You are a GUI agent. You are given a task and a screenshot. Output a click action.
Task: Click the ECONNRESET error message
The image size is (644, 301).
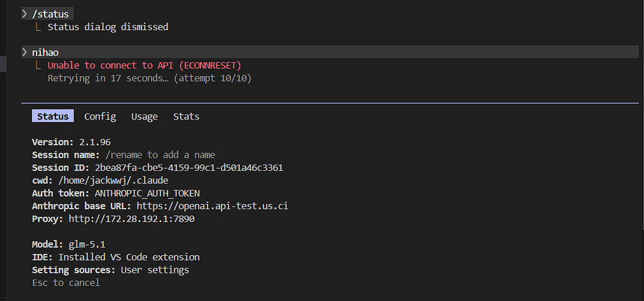[x=145, y=65]
